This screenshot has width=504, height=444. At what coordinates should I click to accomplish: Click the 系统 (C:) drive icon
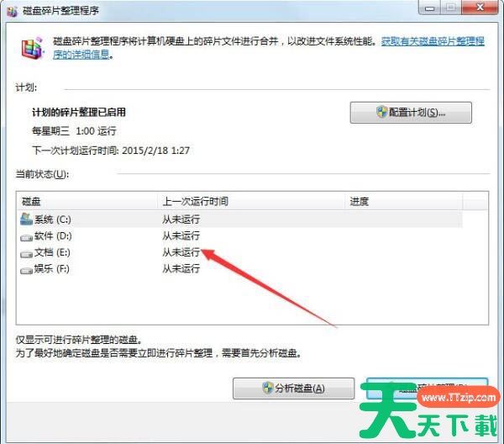[x=26, y=219]
